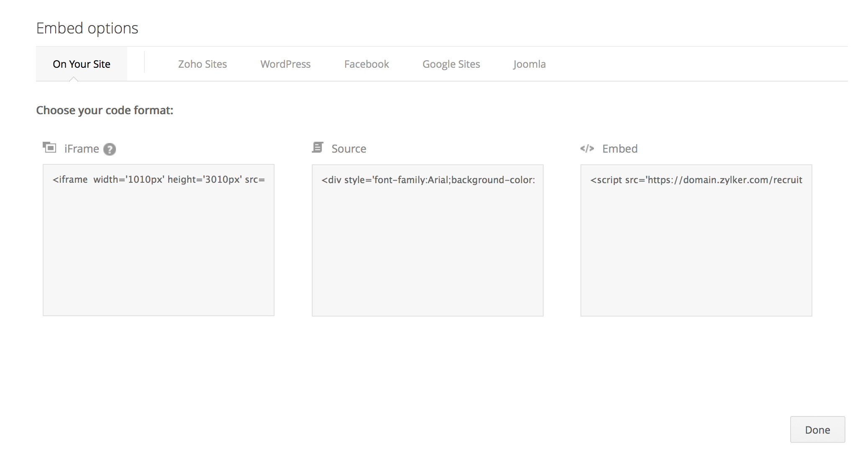Viewport: 868px width, 460px height.
Task: Click the iFrame format label
Action: 82,149
